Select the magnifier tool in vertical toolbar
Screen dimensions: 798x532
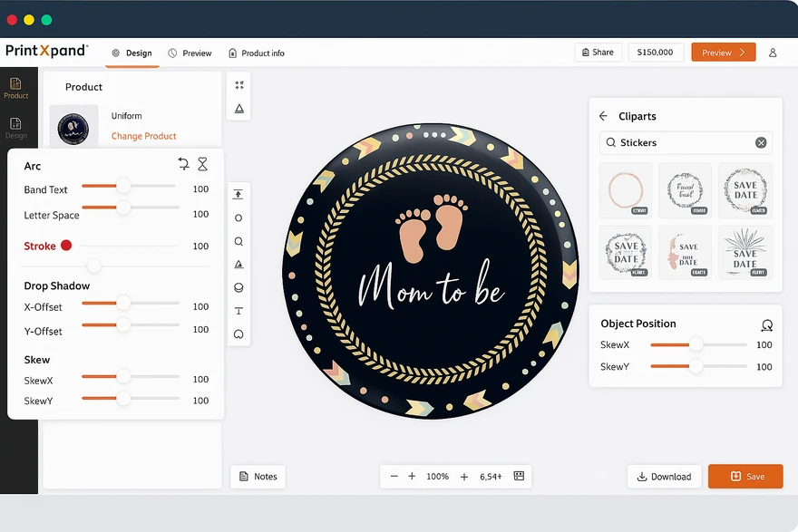point(239,242)
